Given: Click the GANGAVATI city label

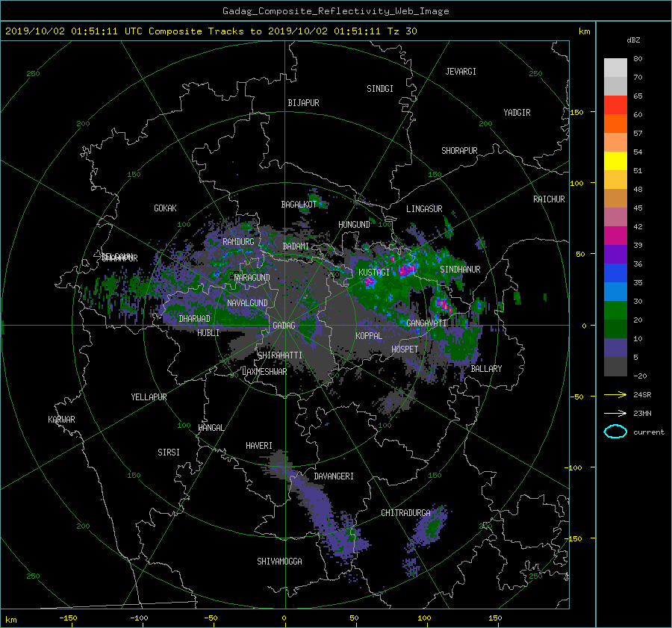Looking at the screenshot, I should point(426,323).
